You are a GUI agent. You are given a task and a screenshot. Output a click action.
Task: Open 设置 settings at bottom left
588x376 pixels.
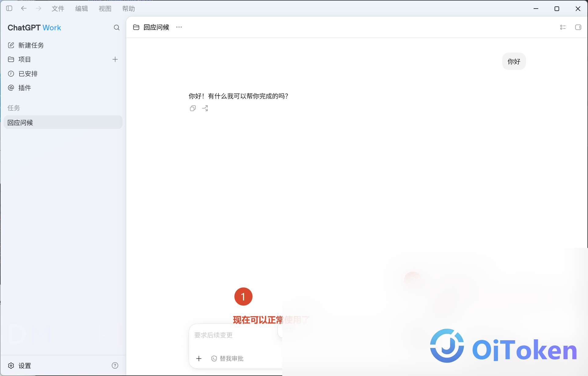[x=20, y=366]
